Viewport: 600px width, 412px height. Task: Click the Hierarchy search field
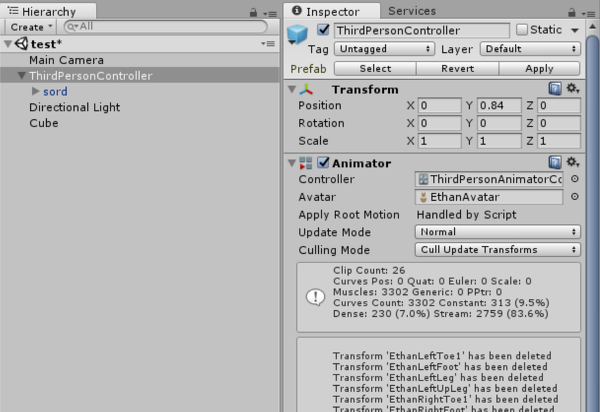(x=166, y=27)
